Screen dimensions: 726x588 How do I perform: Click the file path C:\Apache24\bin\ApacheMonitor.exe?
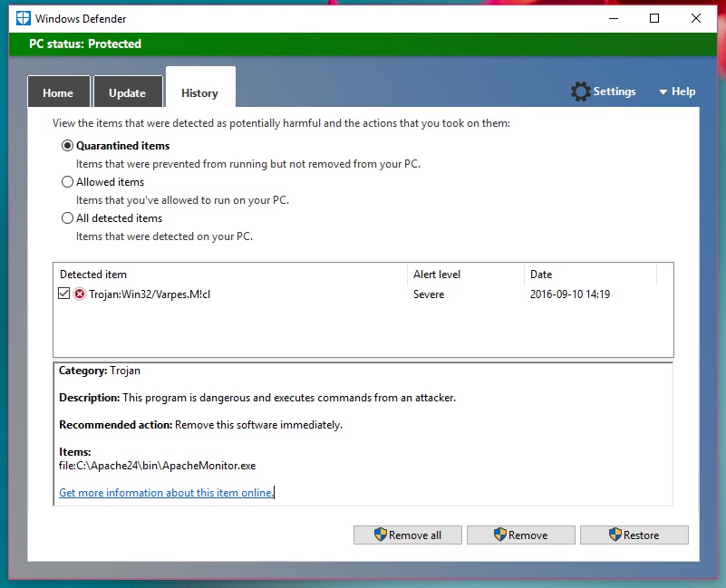[x=158, y=466]
